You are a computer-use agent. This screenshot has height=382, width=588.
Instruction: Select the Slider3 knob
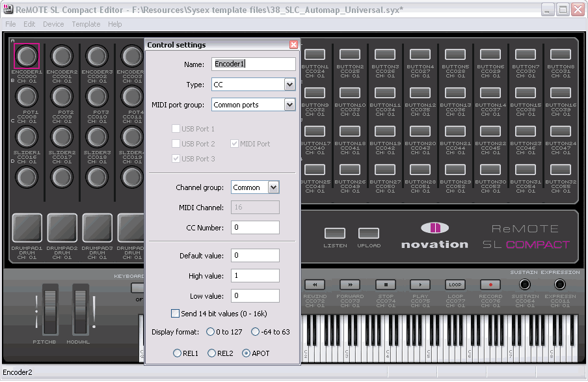(x=97, y=137)
